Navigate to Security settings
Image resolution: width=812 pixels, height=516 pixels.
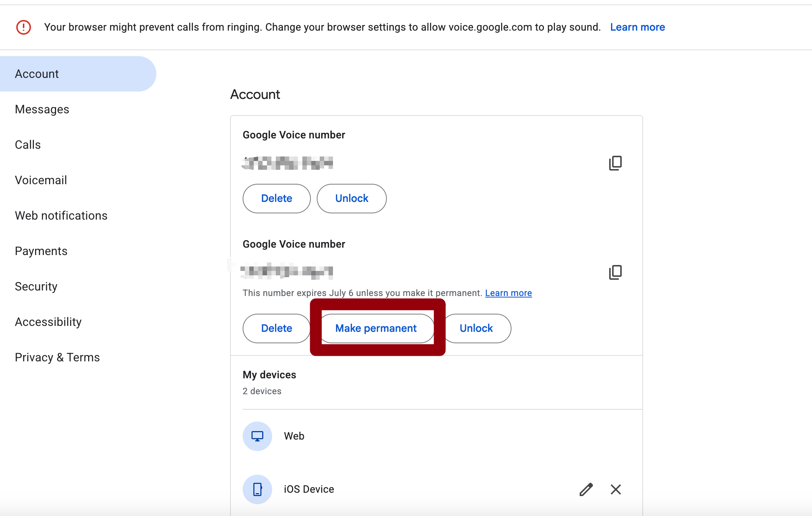click(x=36, y=287)
